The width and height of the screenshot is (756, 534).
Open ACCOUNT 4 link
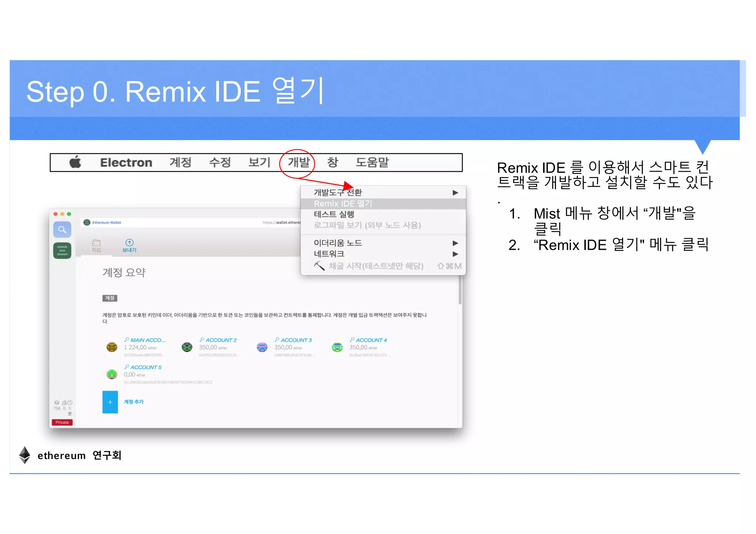371,340
